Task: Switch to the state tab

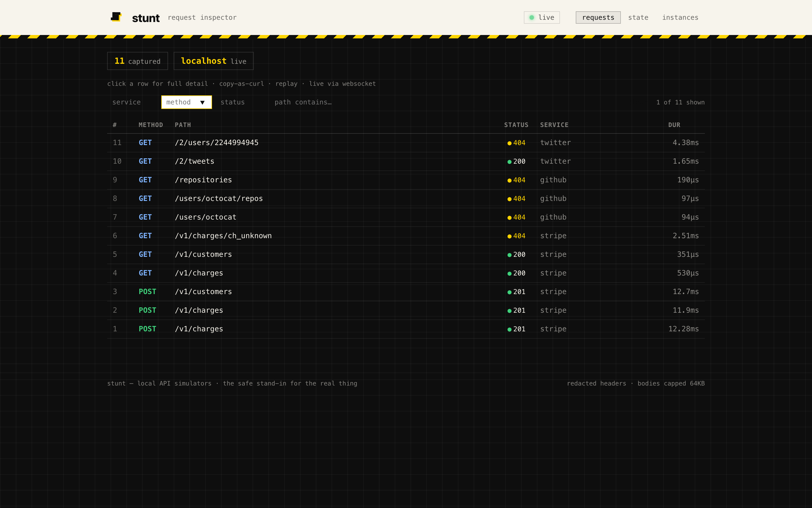Action: click(638, 17)
